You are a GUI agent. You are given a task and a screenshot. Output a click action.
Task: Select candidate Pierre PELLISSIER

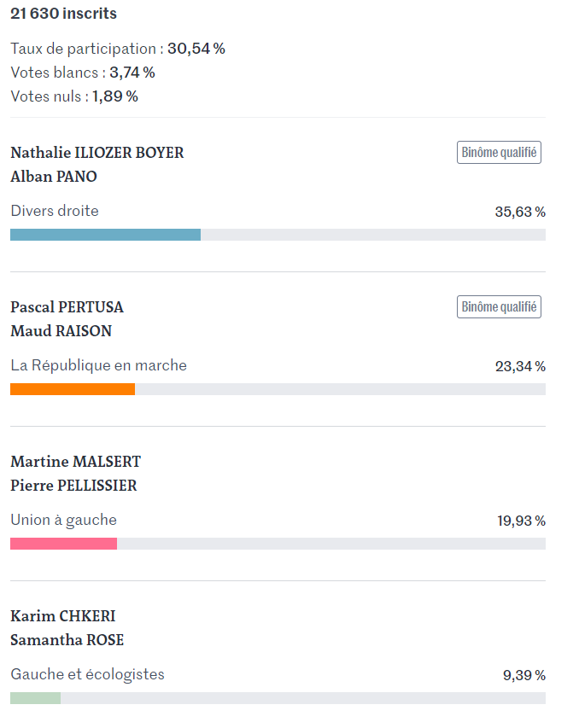click(73, 486)
